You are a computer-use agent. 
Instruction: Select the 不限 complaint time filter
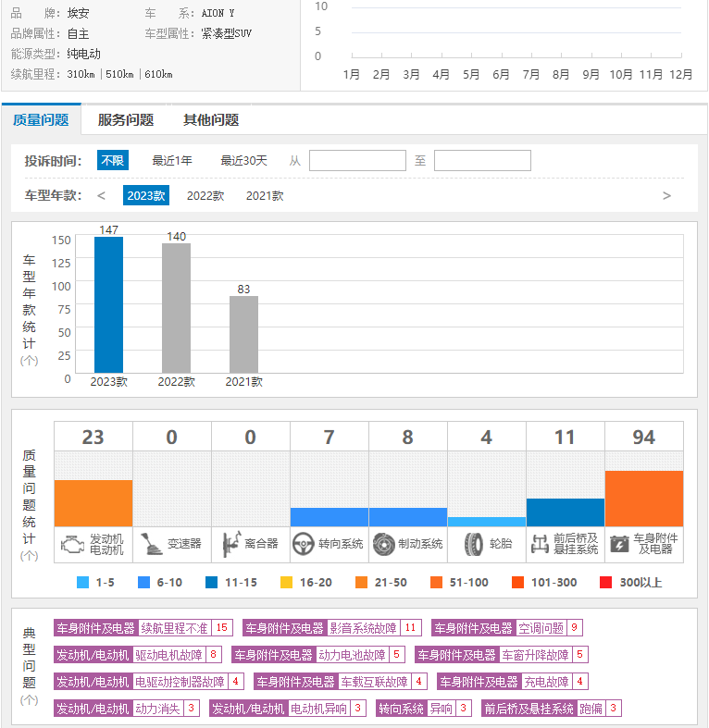click(x=112, y=161)
